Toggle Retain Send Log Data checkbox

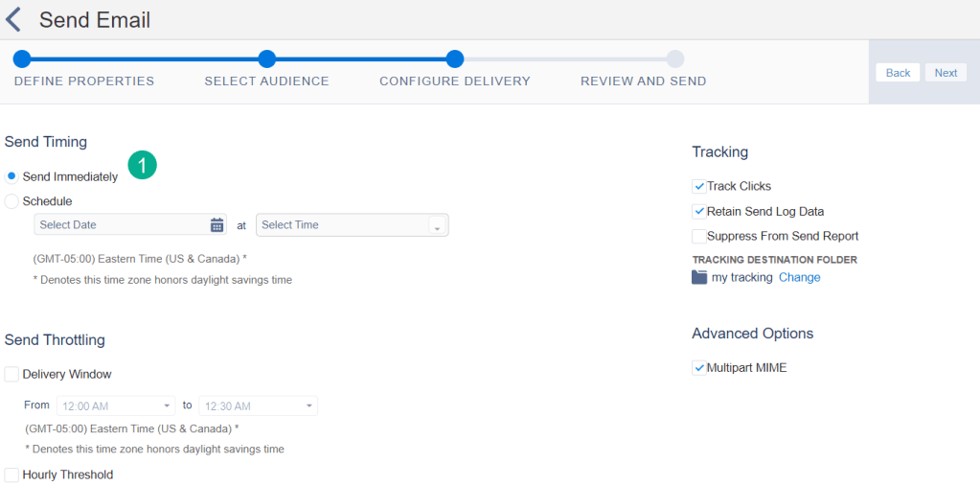(x=698, y=211)
